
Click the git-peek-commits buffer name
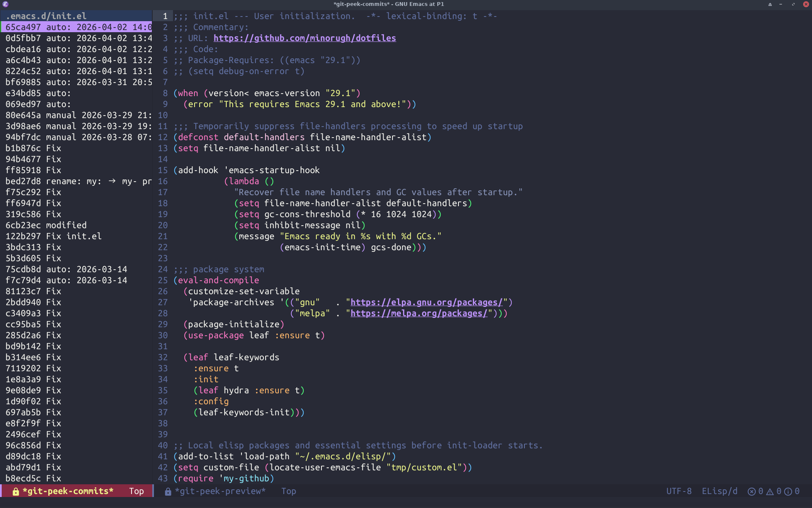point(68,491)
